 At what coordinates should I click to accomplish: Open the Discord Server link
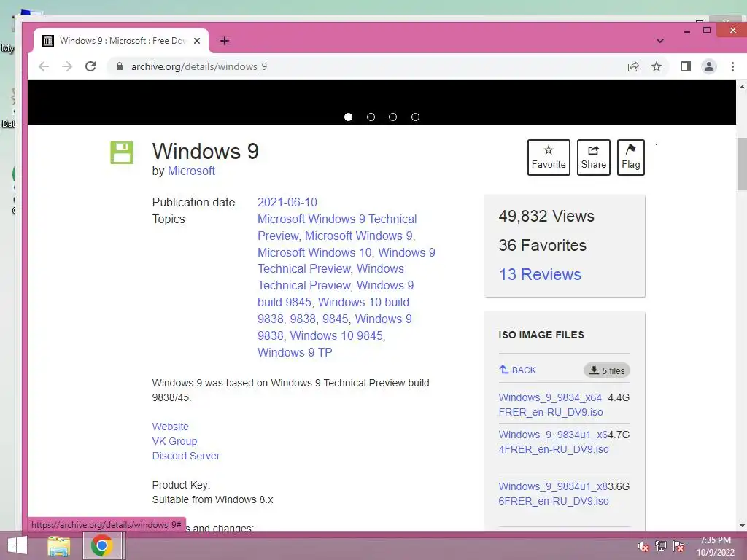pyautogui.click(x=186, y=456)
